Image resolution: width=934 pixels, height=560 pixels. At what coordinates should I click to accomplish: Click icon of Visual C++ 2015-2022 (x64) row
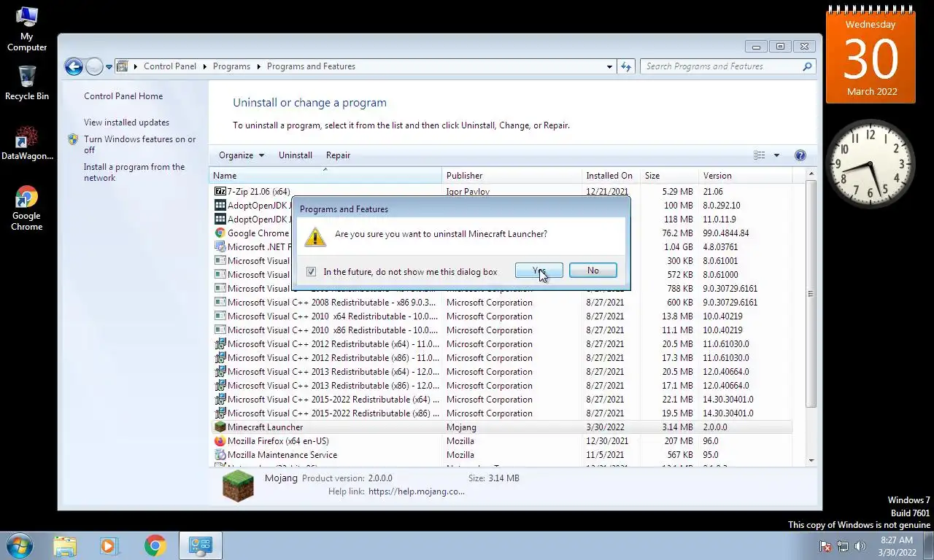220,400
